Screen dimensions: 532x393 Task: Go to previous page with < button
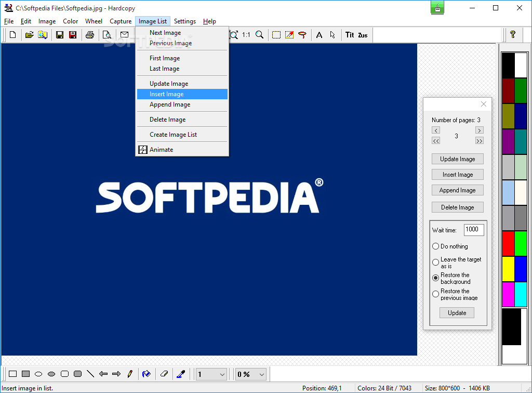pyautogui.click(x=436, y=130)
